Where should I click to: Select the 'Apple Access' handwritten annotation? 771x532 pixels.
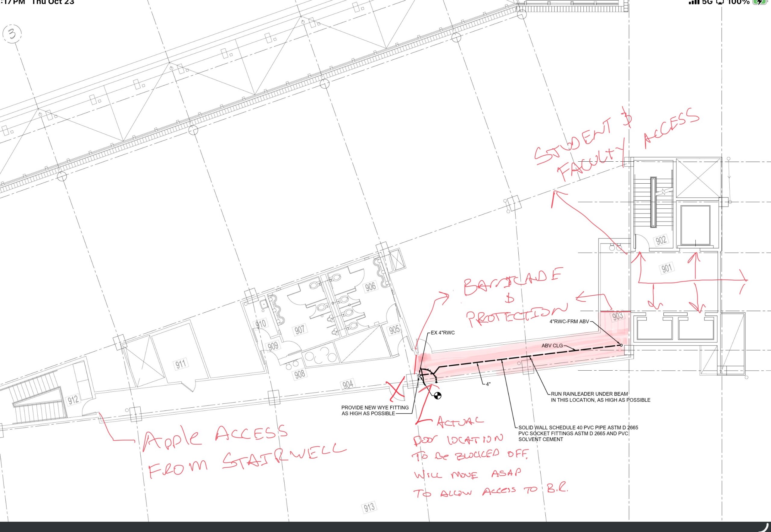(x=215, y=437)
